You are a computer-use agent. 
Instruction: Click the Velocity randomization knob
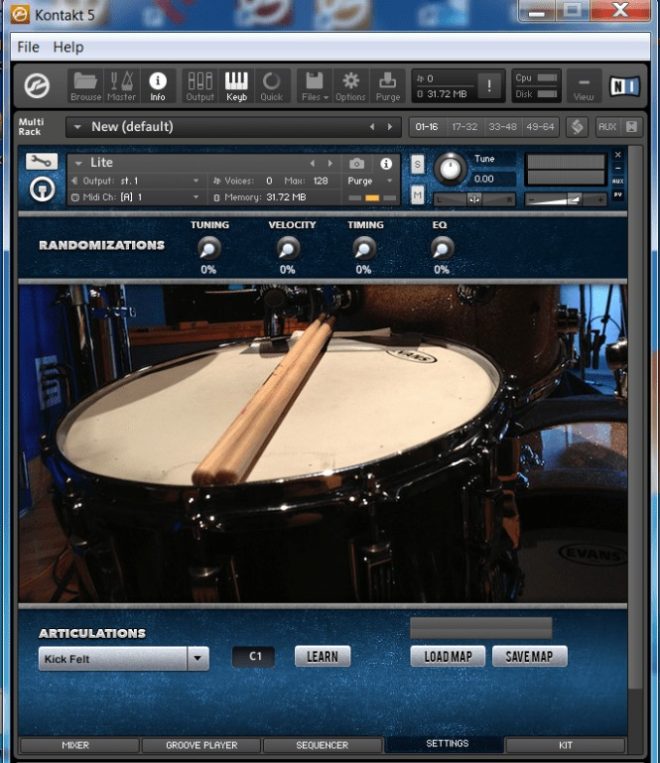pos(288,248)
